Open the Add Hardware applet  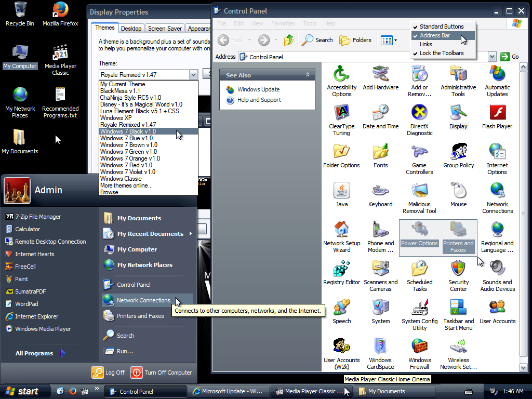point(380,78)
